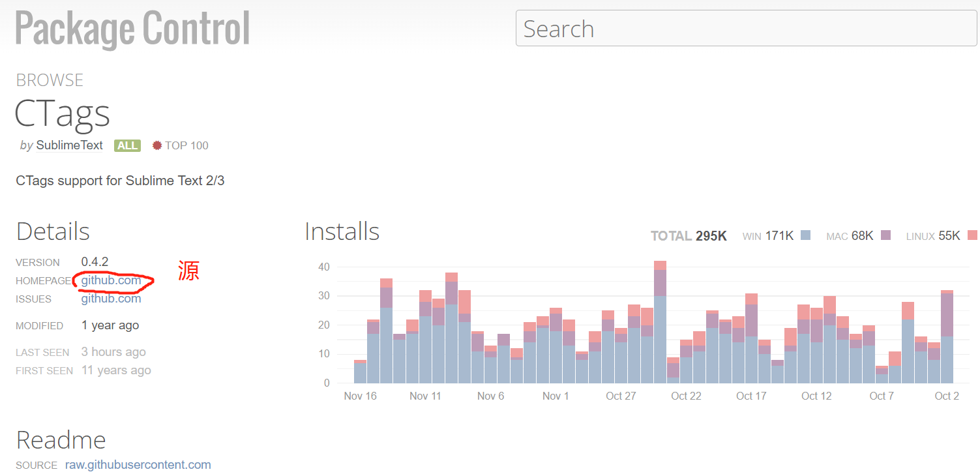The height and width of the screenshot is (474, 980).
Task: Select the Oct 12 axis label
Action: pos(816,396)
